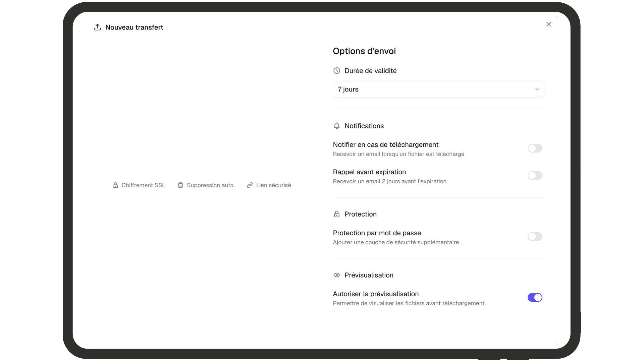This screenshot has height=362, width=644.
Task: Disable Autoriser la prévisualisation toggle
Action: click(535, 298)
